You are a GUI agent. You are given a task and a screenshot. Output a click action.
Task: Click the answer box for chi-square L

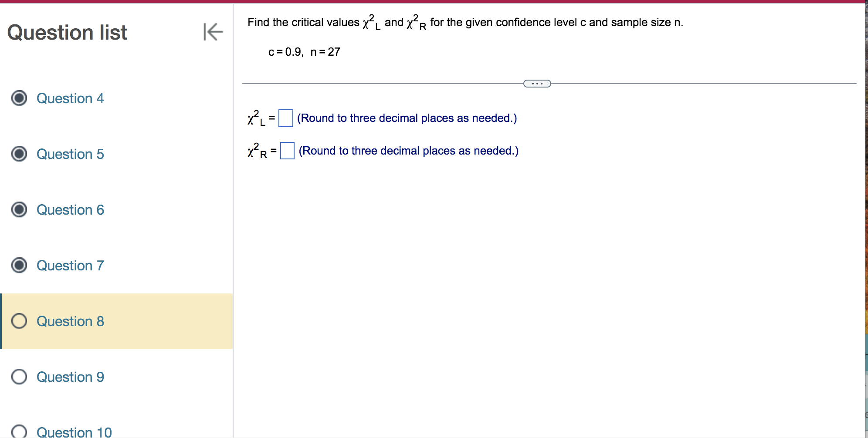285,118
